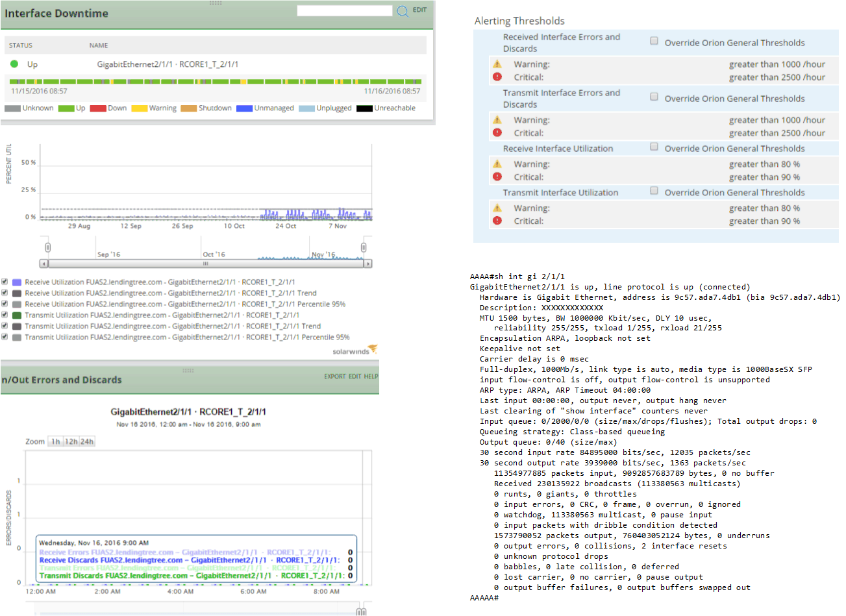Set chart zoom to 24h
The width and height of the screenshot is (846, 616).
coord(87,441)
